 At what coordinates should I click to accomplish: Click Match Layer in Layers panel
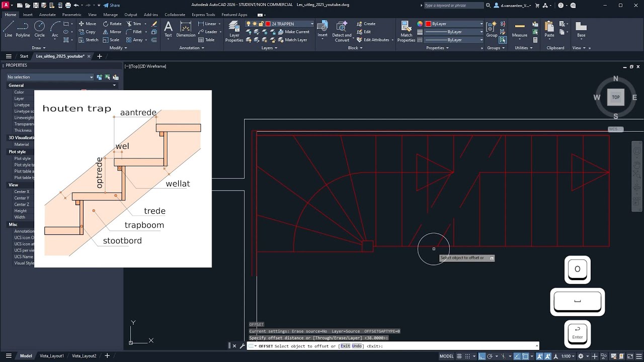click(292, 40)
